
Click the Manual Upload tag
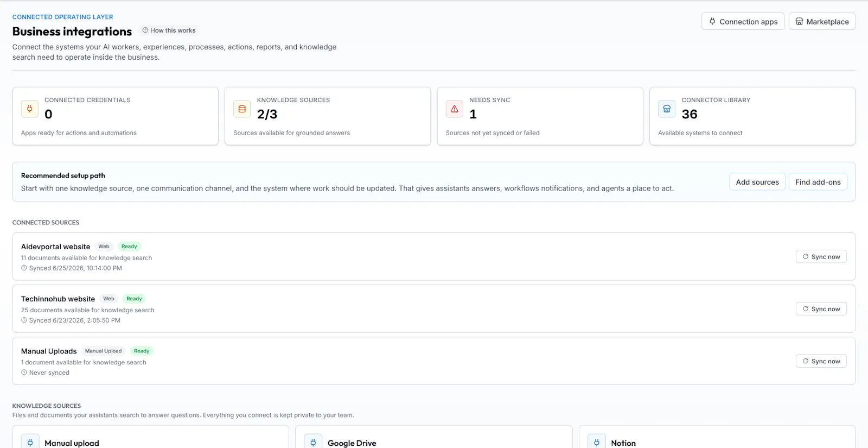103,351
